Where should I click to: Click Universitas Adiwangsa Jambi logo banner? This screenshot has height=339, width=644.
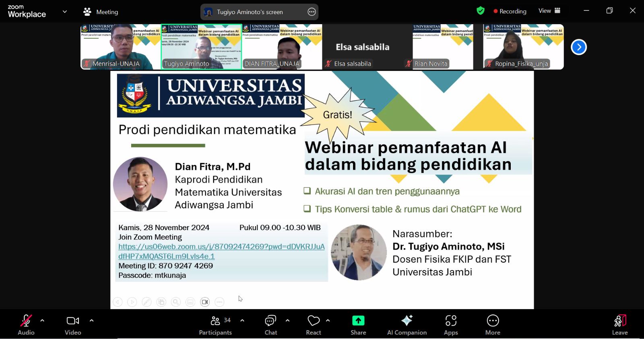coord(211,96)
